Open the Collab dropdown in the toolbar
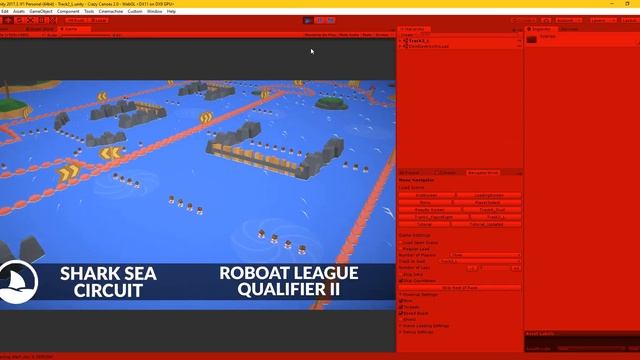Viewport: 640px width, 360px height. click(524, 20)
